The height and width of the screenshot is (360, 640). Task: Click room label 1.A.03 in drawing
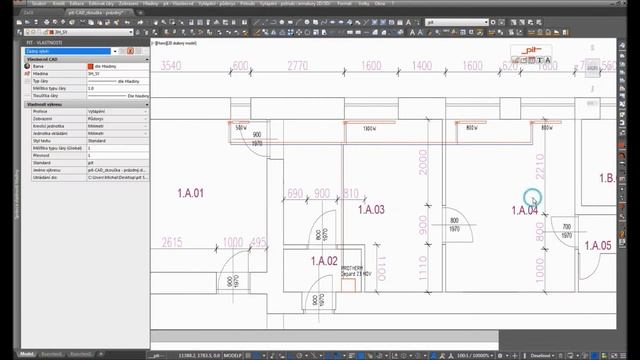371,209
